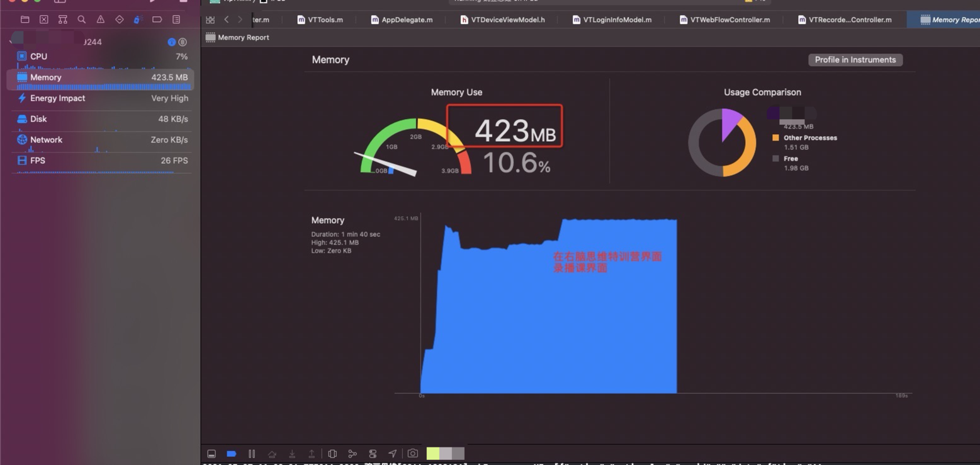
Task: Toggle breakpoints activation in debug bar
Action: click(231, 454)
